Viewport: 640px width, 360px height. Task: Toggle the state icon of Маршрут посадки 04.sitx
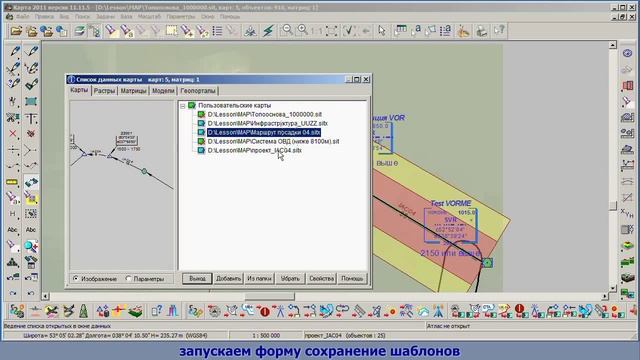[201, 132]
